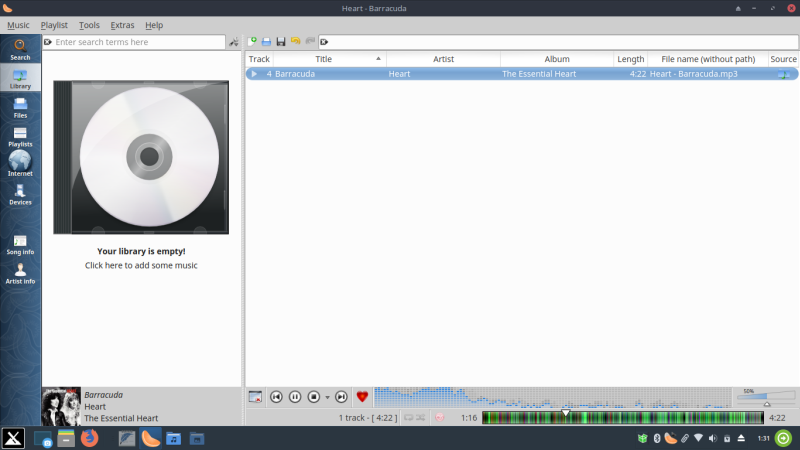Open the Search sidebar tab
This screenshot has width=800, height=450.
pyautogui.click(x=20, y=49)
